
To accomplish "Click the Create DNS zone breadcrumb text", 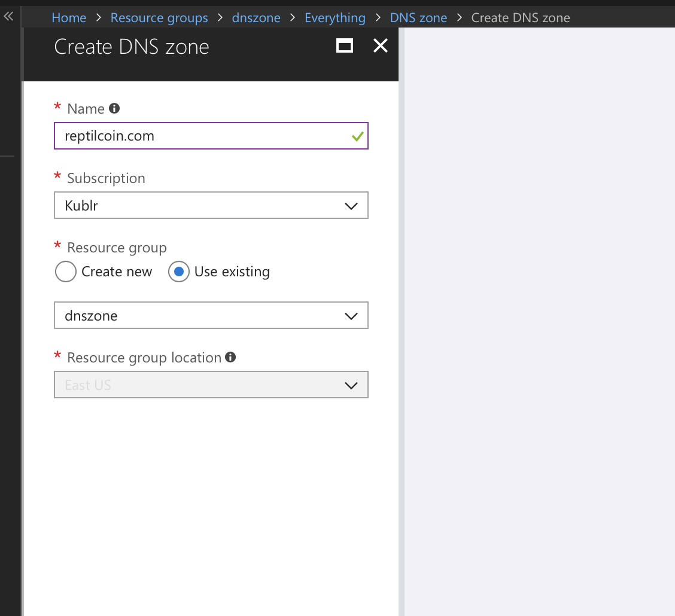I will tap(521, 17).
